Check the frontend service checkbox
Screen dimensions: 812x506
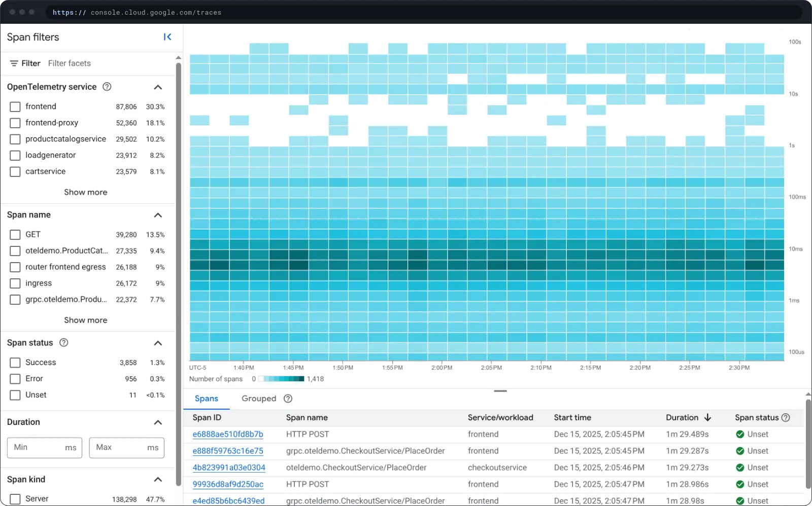(15, 107)
